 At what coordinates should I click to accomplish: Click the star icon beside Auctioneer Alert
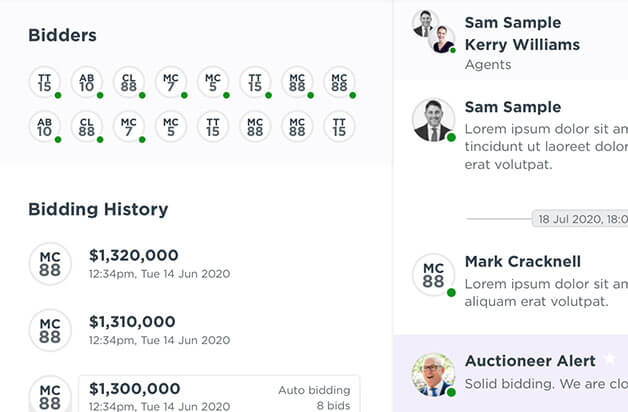(x=610, y=359)
